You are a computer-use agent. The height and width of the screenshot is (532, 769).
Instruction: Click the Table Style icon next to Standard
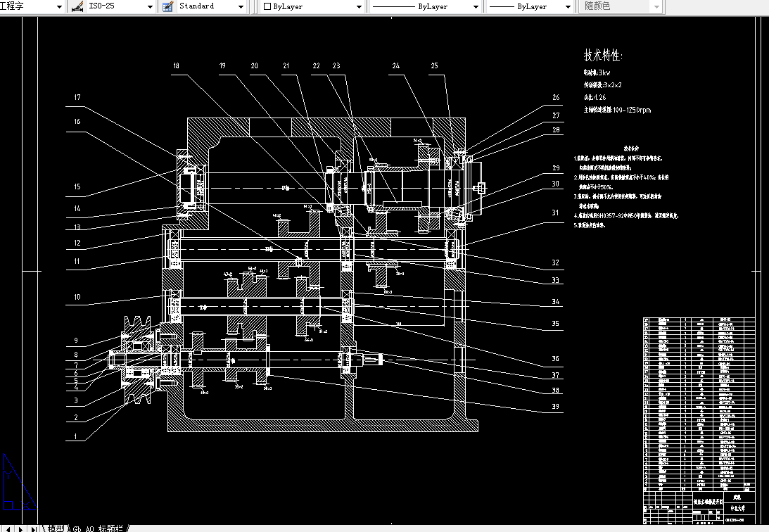(166, 6)
